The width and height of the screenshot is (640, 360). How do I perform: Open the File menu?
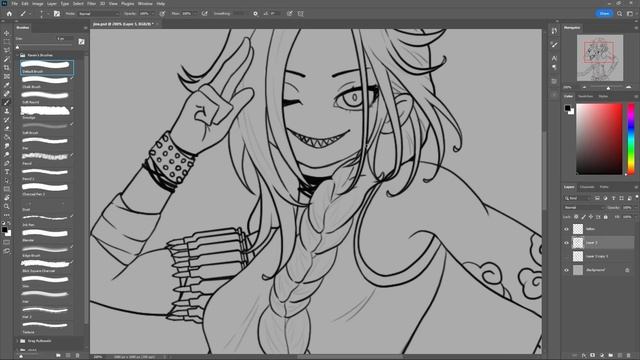[x=15, y=4]
